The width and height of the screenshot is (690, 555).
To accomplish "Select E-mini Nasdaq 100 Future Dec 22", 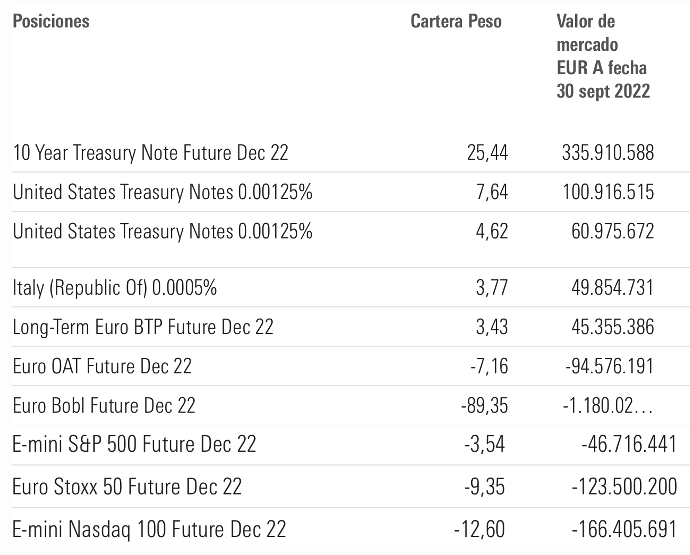I will point(149,527).
